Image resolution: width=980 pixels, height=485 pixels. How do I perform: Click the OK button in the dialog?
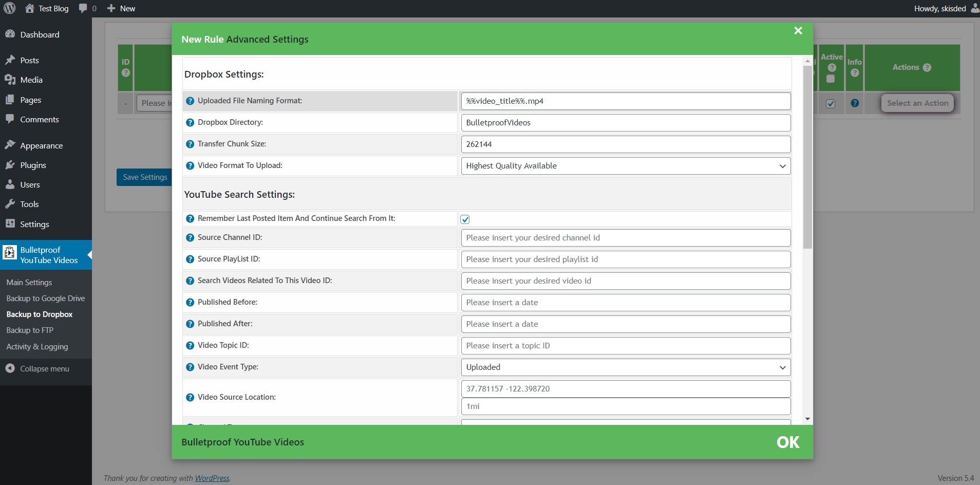click(788, 442)
